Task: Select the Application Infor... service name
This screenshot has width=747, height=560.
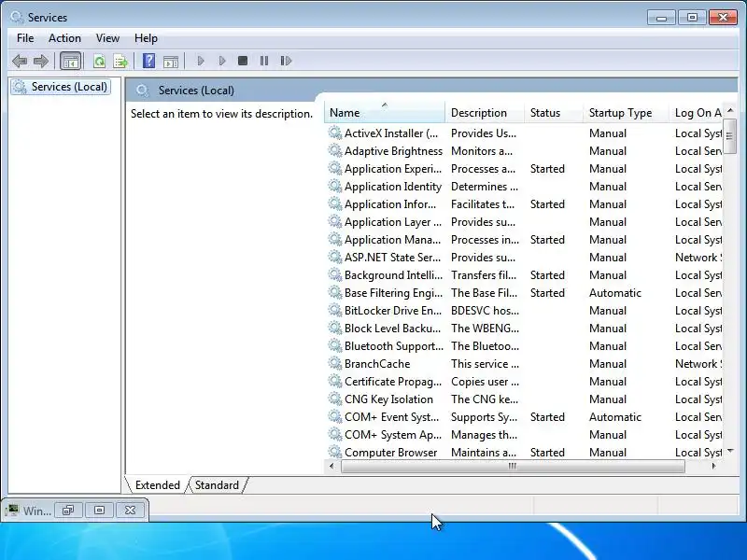Action: [389, 203]
